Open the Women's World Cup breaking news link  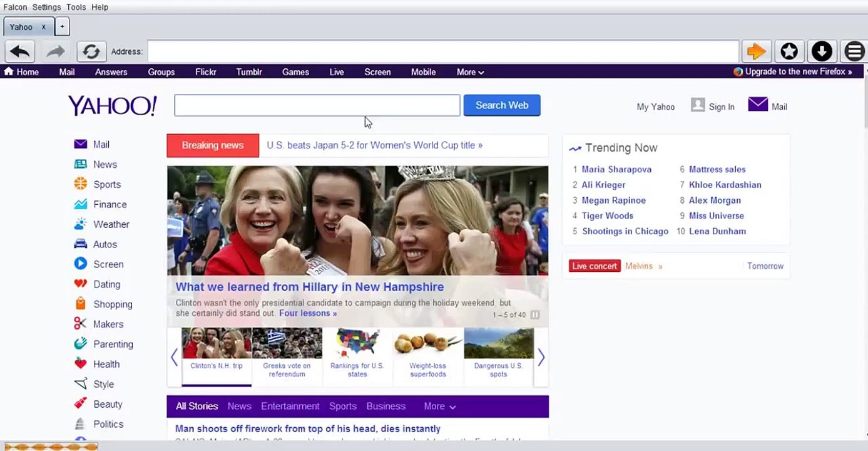[375, 145]
